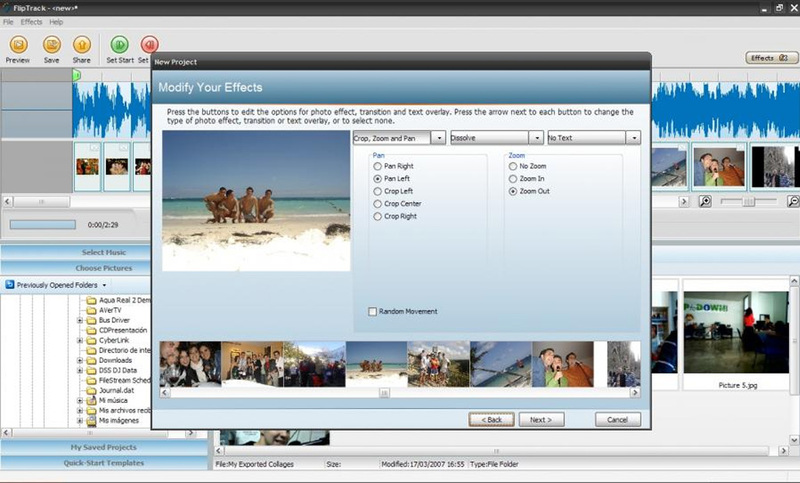This screenshot has height=483, width=800.
Task: Expand the DSS DJ Data folder
Action: (x=80, y=371)
